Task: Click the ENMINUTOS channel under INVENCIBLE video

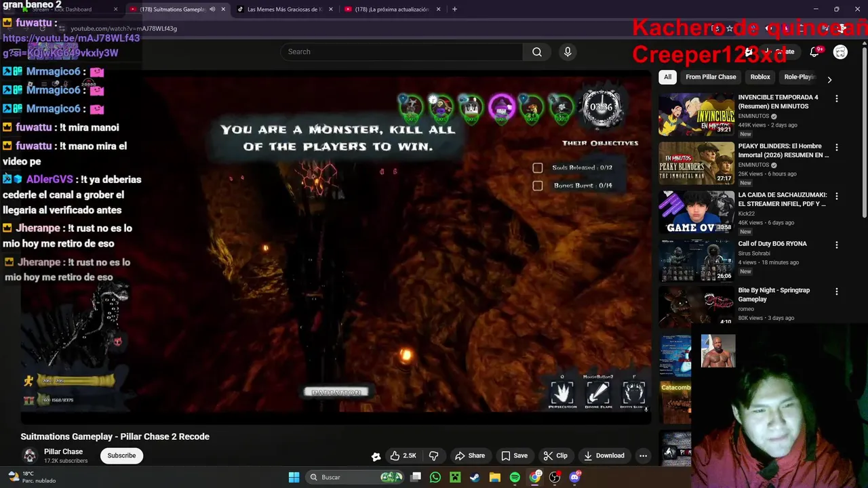Action: pos(754,116)
